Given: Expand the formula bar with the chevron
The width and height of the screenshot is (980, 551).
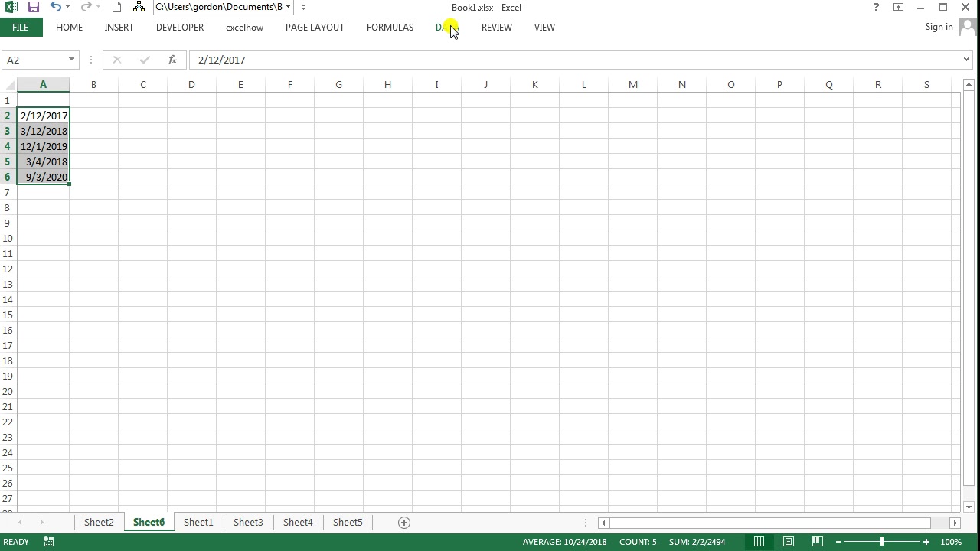Looking at the screenshot, I should [967, 60].
